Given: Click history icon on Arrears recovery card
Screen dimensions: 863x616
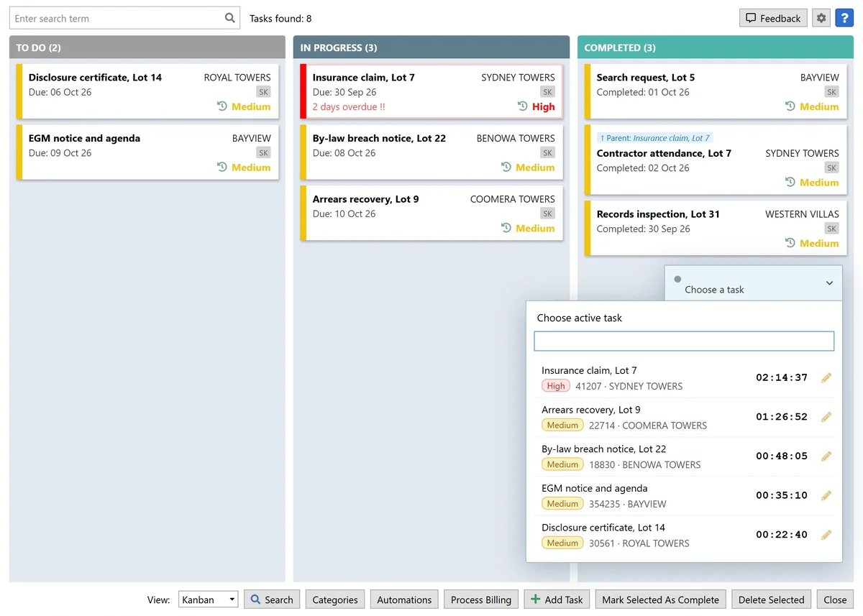Looking at the screenshot, I should tap(506, 229).
